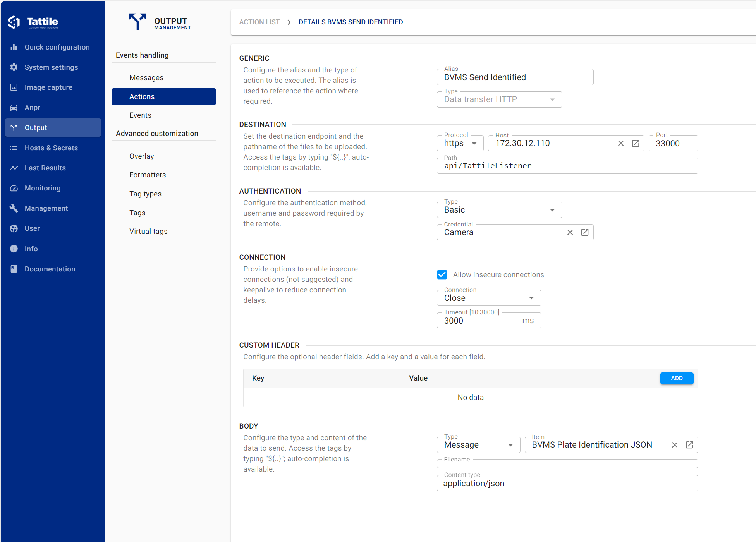
Task: Click the Tattile logo
Action: click(x=33, y=22)
